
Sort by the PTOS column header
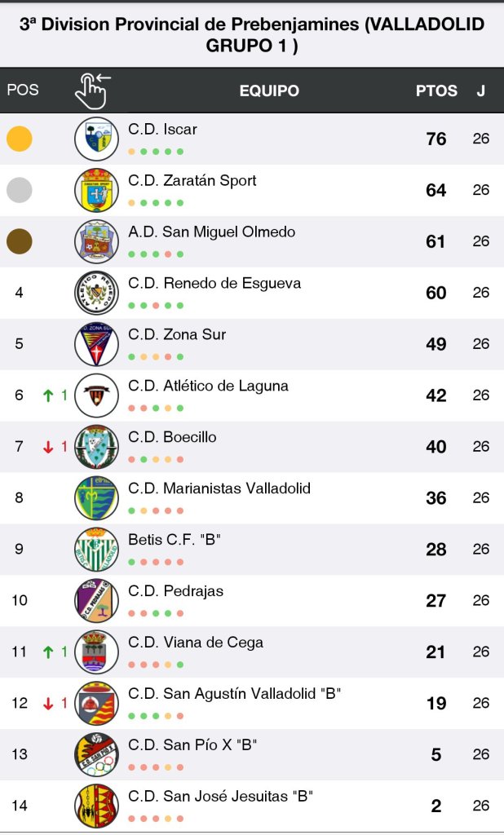(436, 91)
